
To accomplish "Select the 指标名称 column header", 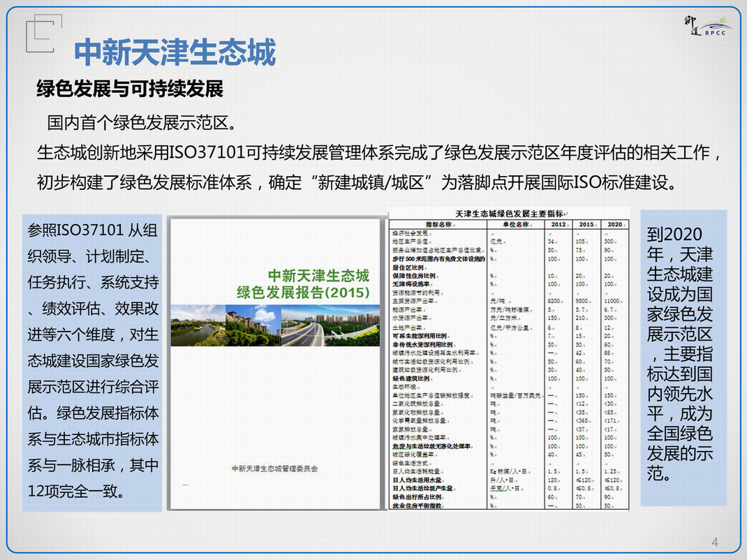I will pyautogui.click(x=440, y=224).
